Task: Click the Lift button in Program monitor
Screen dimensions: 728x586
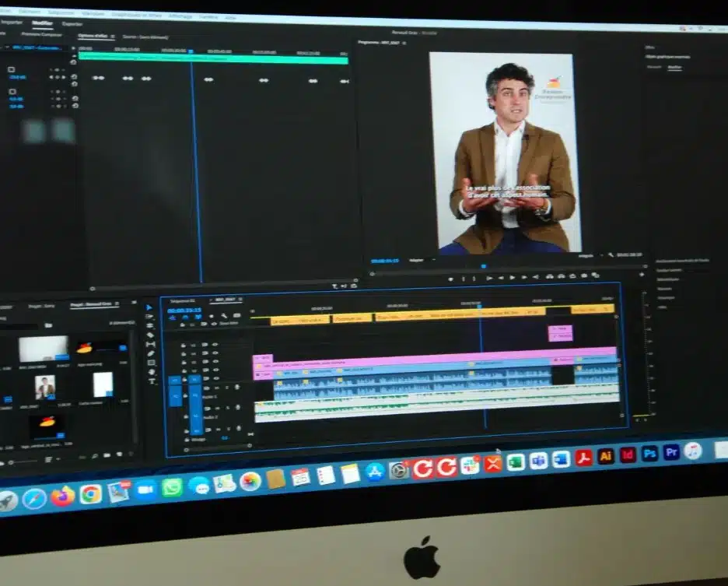Action: tap(550, 276)
